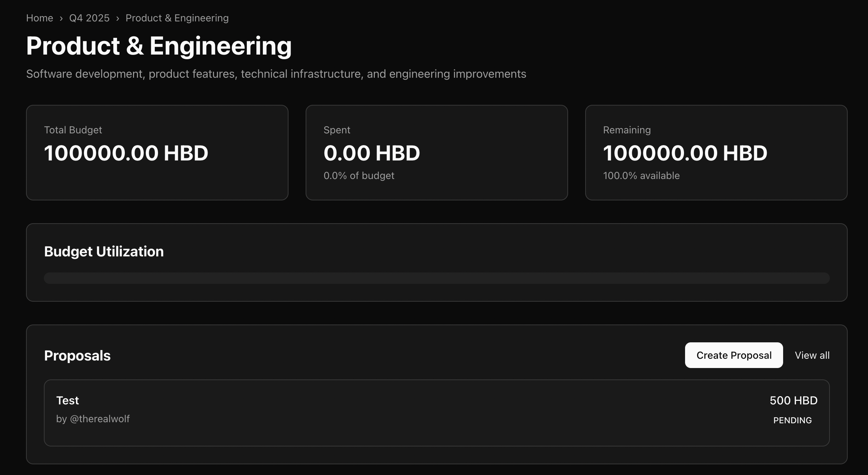Open the Q4 2025 breadcrumb link
Image resolution: width=868 pixels, height=475 pixels.
89,18
